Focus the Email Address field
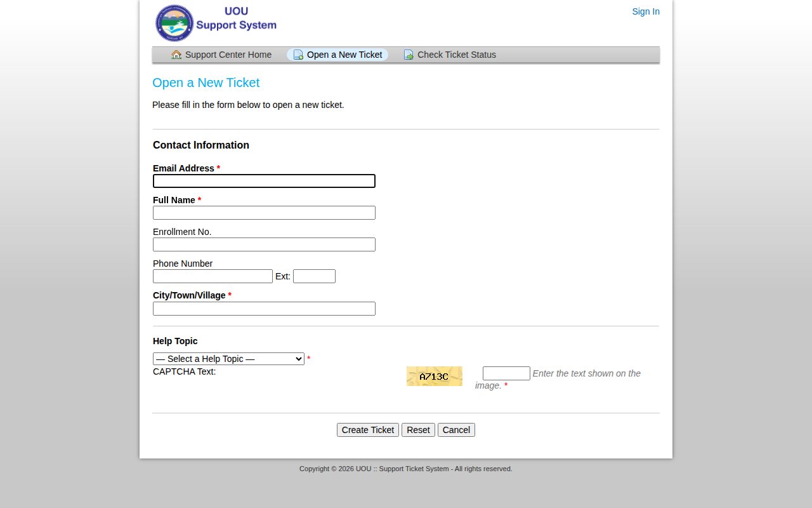The image size is (812, 508). pos(264,181)
